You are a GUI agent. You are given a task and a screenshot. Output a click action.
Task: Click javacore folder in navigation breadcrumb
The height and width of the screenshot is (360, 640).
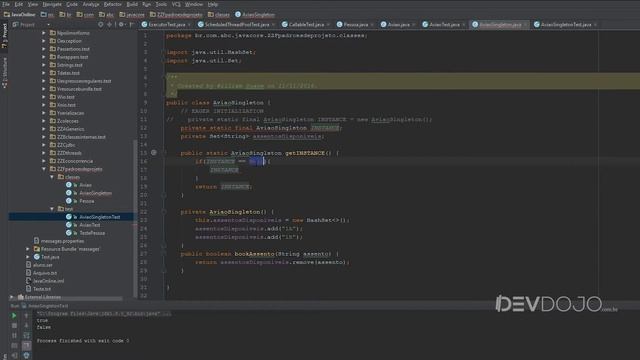tap(132, 15)
